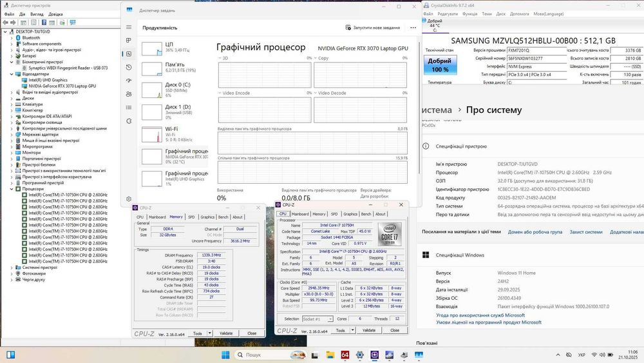The width and height of the screenshot is (644, 363).
Task: Click Close button in CPU-Z Memory window
Action: 252,333
